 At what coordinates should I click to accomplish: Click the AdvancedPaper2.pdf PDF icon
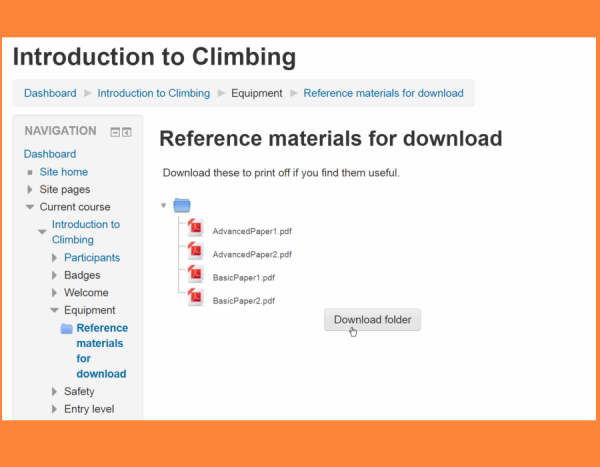point(196,253)
